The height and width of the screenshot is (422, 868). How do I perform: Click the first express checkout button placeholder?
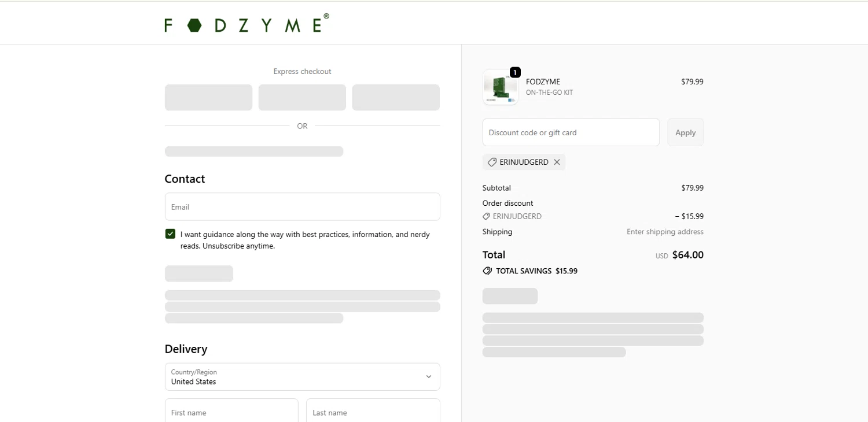point(208,98)
